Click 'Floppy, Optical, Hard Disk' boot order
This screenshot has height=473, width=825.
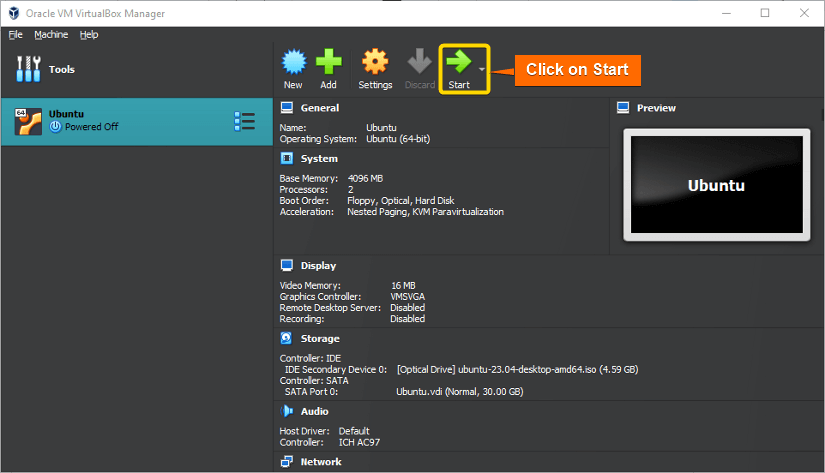(400, 200)
